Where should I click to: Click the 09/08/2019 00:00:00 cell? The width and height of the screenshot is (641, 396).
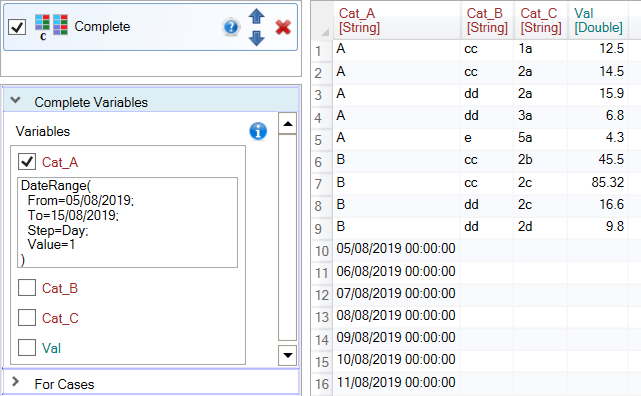(397, 338)
